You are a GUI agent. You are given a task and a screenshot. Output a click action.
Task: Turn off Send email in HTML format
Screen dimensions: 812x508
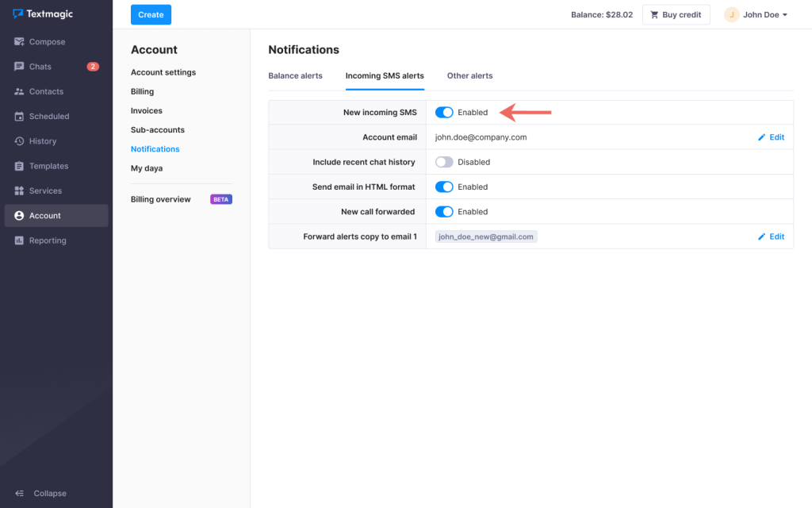coord(444,187)
